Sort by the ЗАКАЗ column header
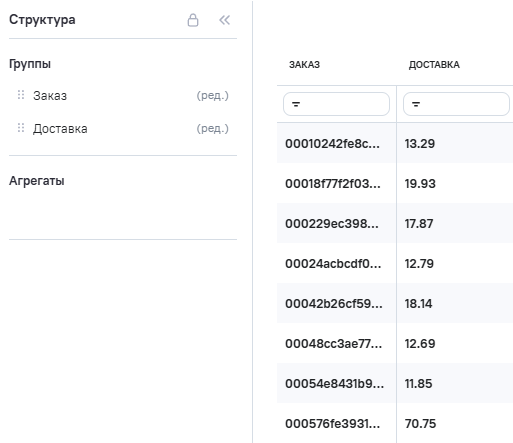513x443 pixels. (304, 65)
